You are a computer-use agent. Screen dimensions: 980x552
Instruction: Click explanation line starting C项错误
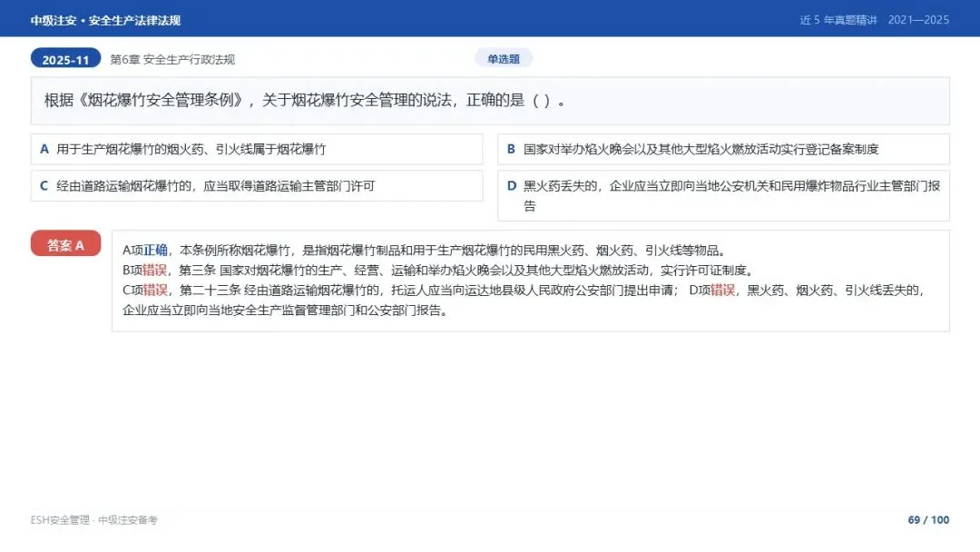(401, 290)
